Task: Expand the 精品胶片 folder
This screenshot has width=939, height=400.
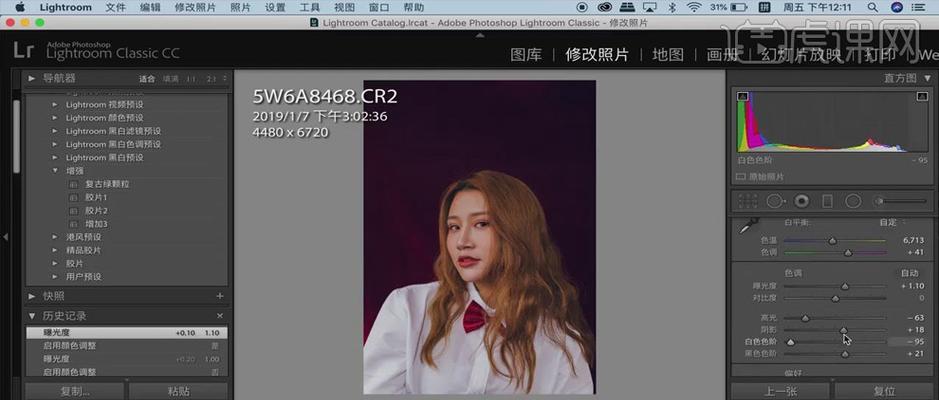Action: (x=55, y=250)
